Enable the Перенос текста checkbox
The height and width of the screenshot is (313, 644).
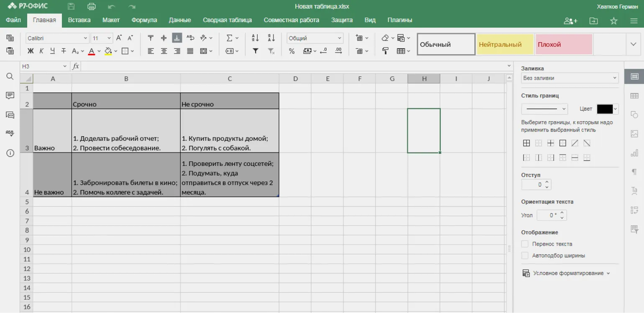(x=525, y=244)
